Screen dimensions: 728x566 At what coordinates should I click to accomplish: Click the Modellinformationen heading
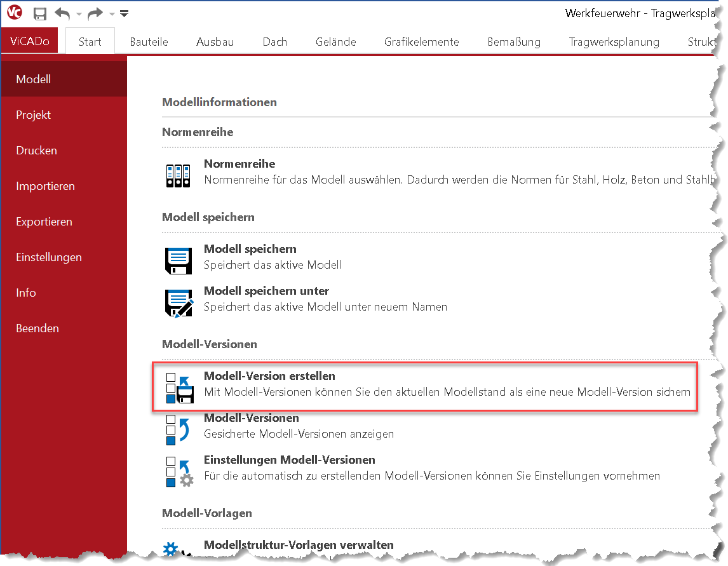(x=219, y=102)
